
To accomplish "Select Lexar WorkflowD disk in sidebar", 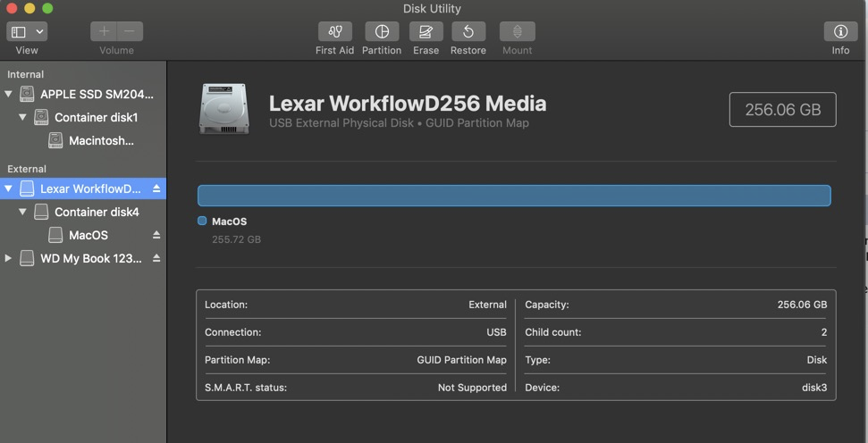I will pyautogui.click(x=83, y=188).
